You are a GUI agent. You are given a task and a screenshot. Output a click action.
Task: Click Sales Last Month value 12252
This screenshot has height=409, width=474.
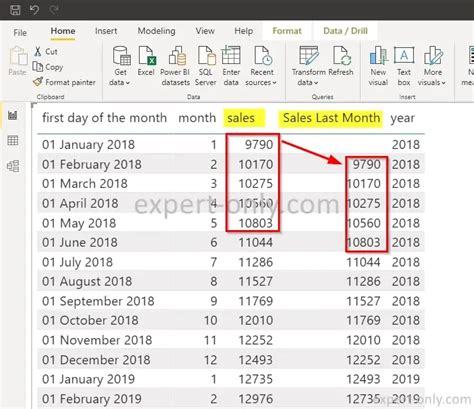[363, 360]
